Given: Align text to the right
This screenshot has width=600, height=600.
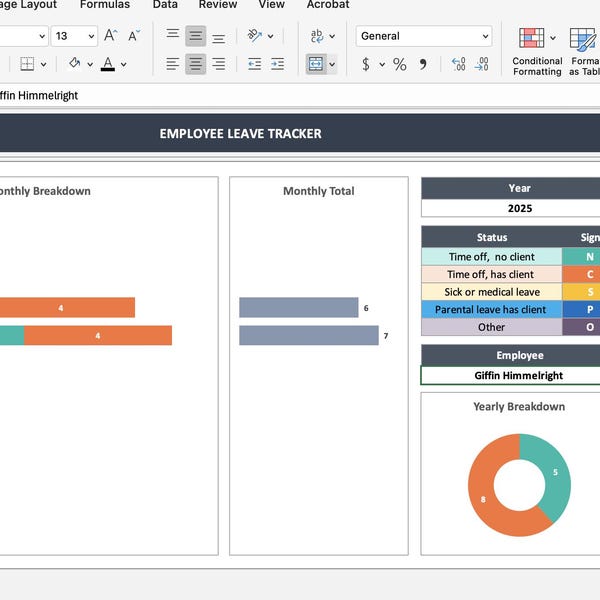Looking at the screenshot, I should tap(218, 64).
